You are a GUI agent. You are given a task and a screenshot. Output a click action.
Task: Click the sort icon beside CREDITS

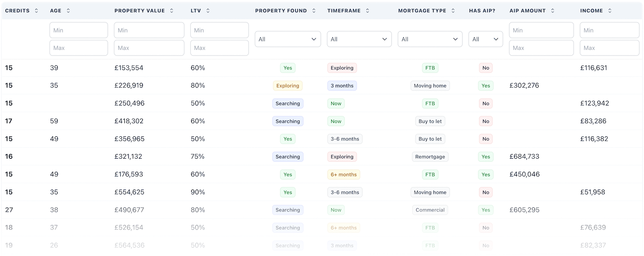click(36, 11)
